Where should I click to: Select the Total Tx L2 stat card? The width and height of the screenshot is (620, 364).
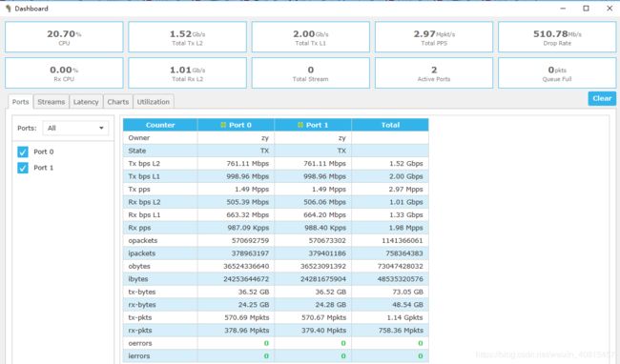coord(187,37)
